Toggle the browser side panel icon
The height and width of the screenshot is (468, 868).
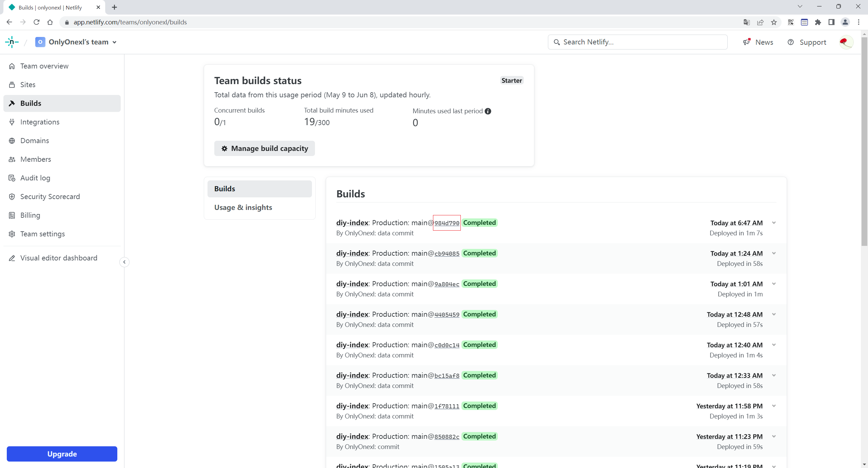click(x=831, y=22)
